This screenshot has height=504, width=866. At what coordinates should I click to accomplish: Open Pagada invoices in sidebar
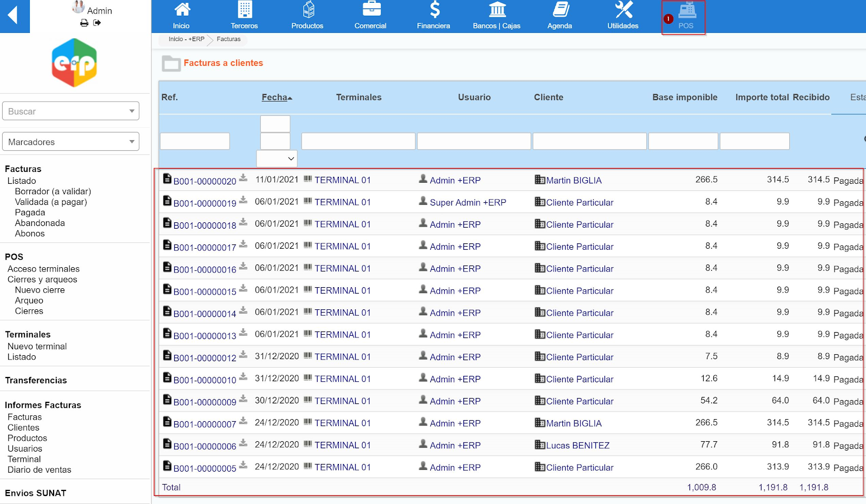30,213
